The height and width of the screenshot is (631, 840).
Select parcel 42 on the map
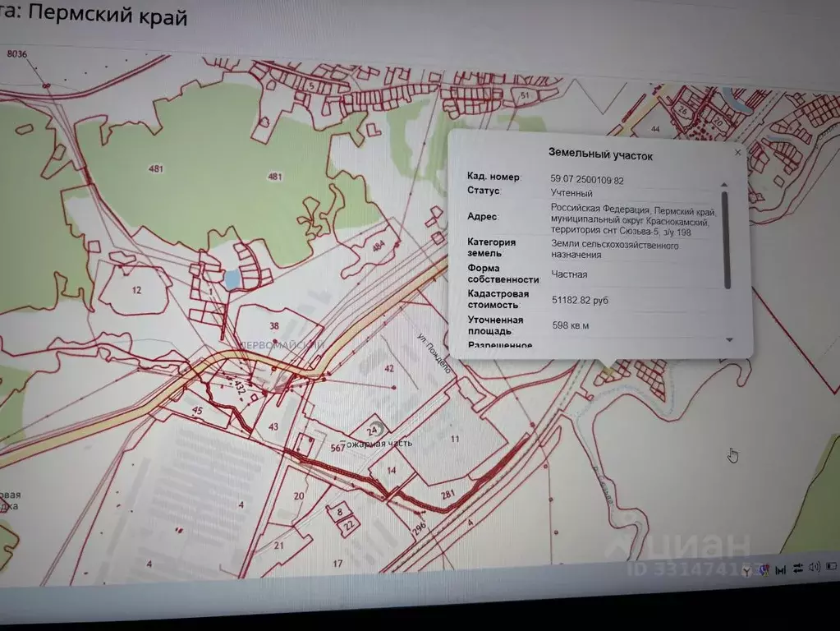pyautogui.click(x=389, y=368)
